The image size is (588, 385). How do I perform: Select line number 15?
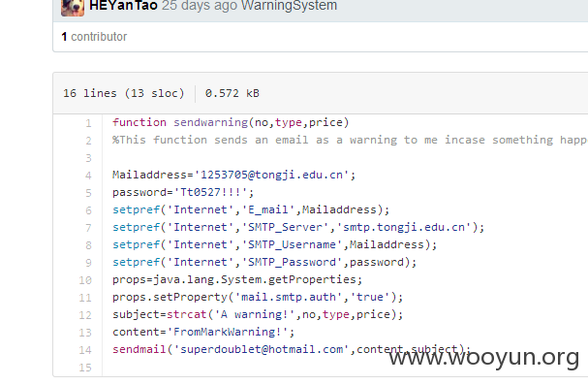tap(85, 368)
